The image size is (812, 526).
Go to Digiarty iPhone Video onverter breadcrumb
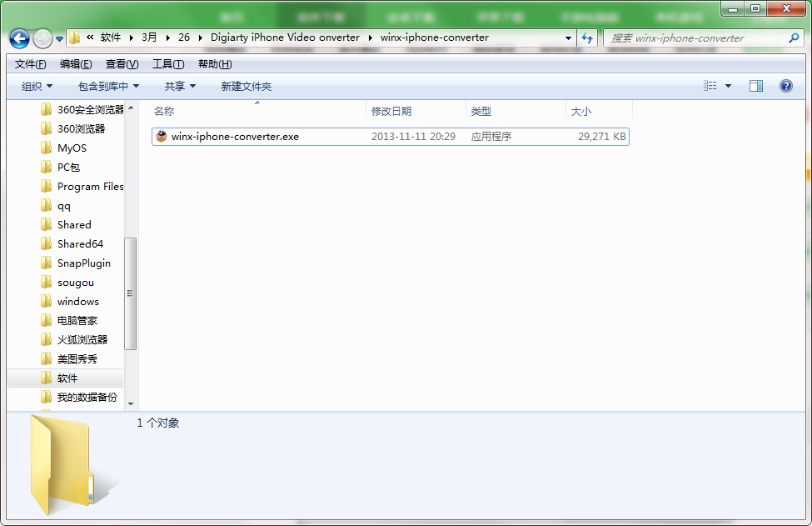(285, 38)
